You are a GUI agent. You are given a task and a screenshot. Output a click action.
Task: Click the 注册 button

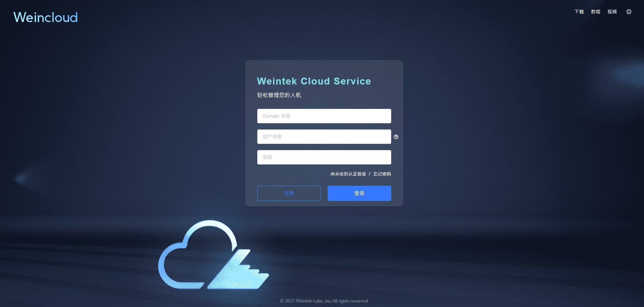point(289,193)
